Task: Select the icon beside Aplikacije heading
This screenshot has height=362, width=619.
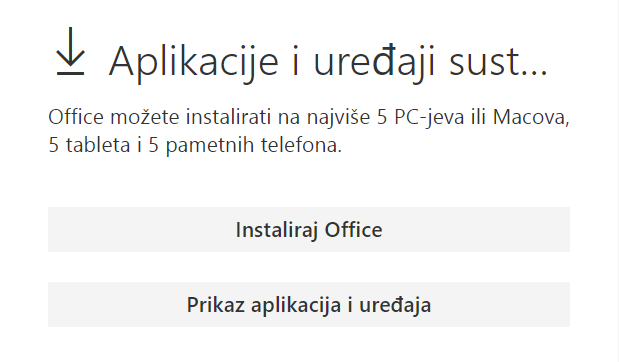Action: [70, 51]
